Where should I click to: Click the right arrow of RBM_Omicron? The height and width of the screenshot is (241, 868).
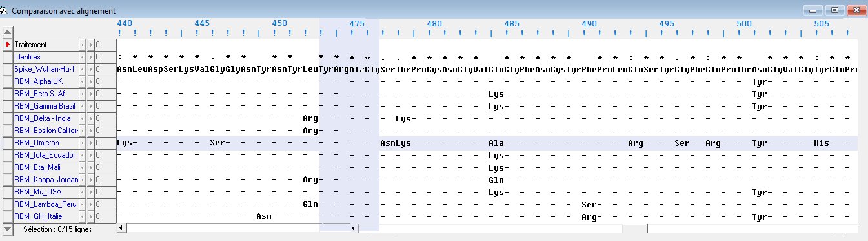pos(90,143)
